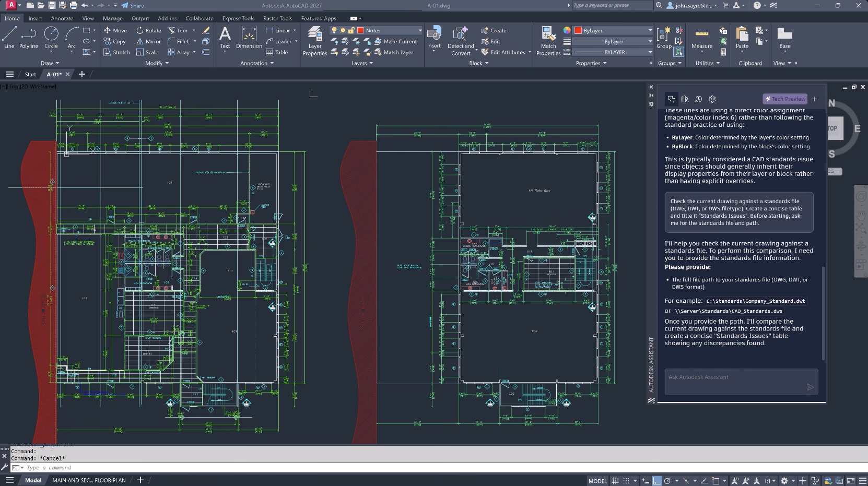Select the Line drawing tool
This screenshot has height=486, width=868.
click(x=9, y=38)
